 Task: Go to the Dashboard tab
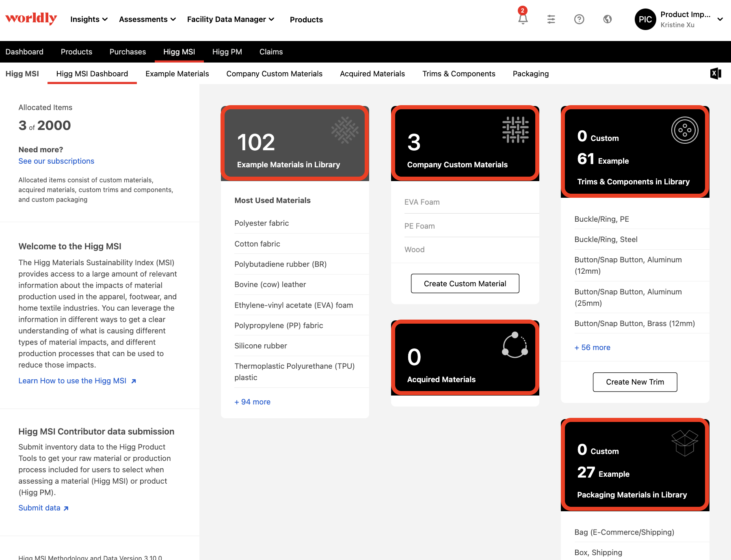click(24, 52)
